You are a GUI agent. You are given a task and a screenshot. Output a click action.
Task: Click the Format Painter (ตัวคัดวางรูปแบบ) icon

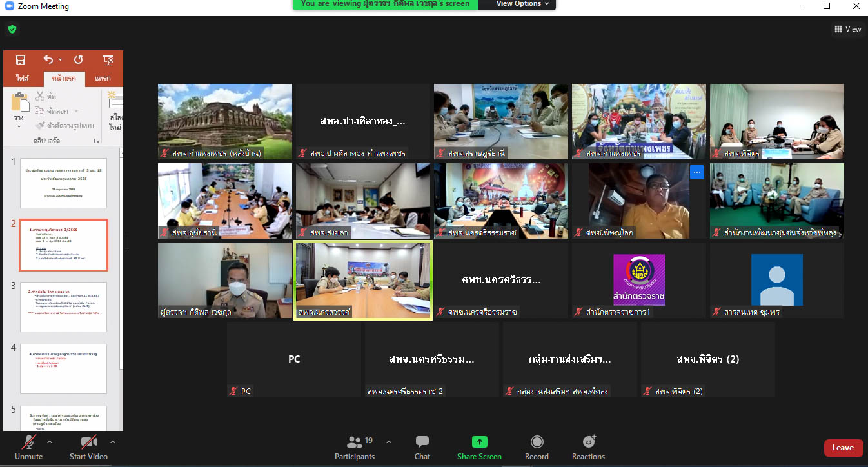tap(40, 126)
